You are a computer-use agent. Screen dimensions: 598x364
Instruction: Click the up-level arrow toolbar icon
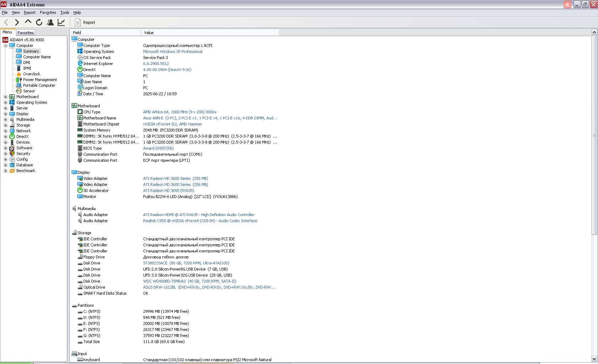(28, 22)
